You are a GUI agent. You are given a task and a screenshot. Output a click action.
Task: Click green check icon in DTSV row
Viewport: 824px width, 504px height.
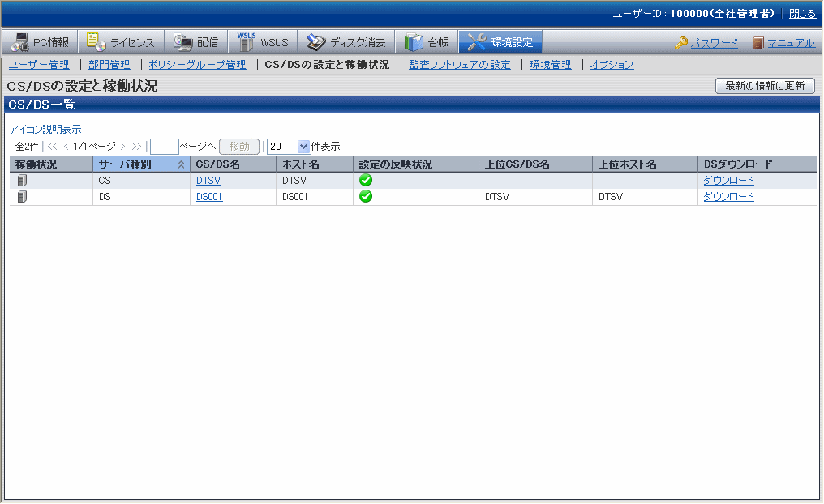[x=366, y=180]
